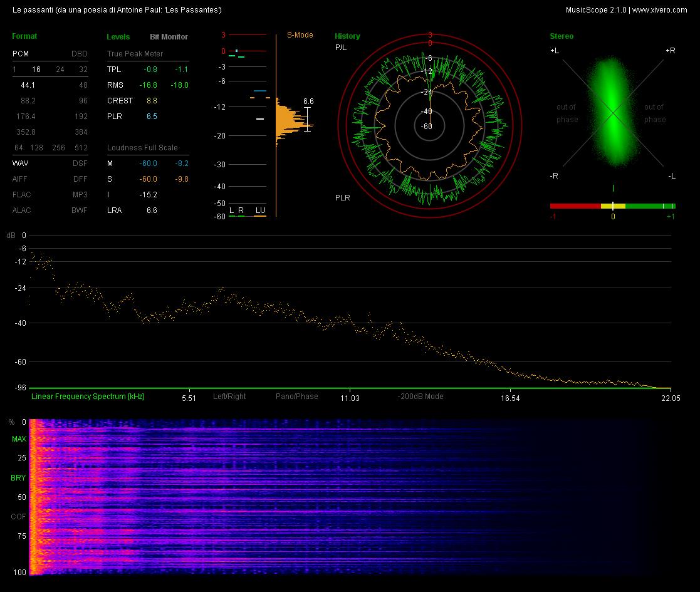The width and height of the screenshot is (700, 592).
Task: Select the Left/Right spectrum mode
Action: (x=229, y=396)
